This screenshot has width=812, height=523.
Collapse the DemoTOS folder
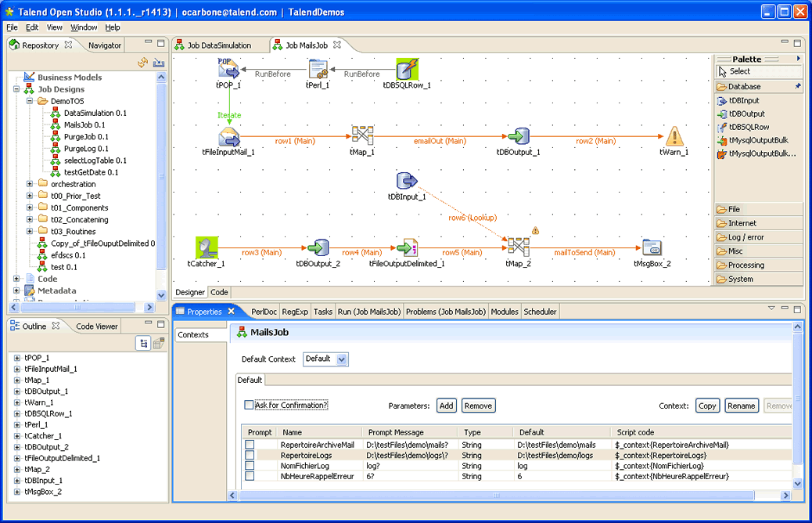(x=30, y=101)
